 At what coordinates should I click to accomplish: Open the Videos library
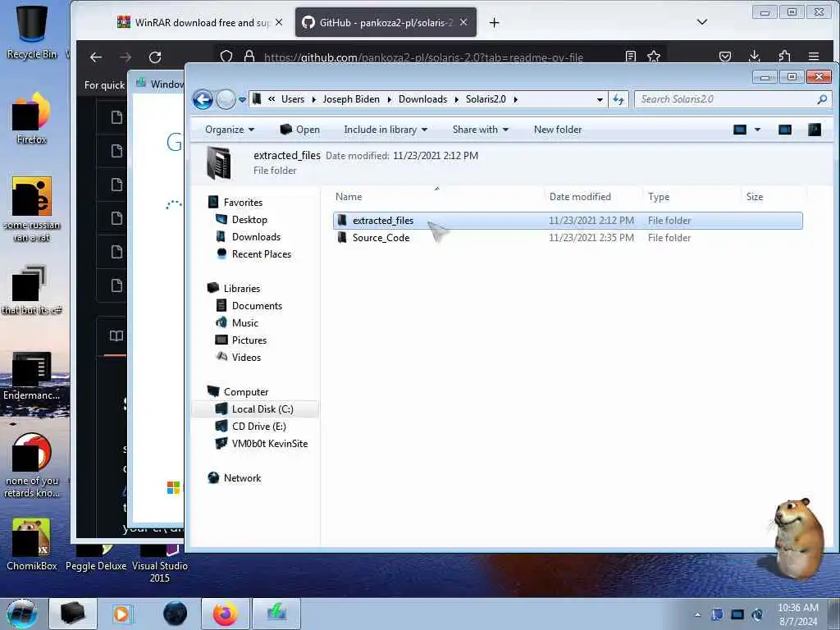tap(246, 358)
